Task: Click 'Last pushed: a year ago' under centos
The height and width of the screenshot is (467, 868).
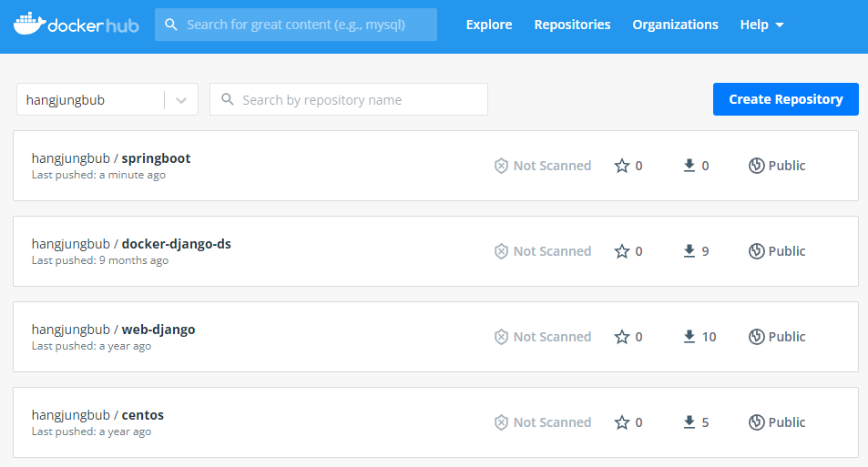Action: [x=91, y=431]
